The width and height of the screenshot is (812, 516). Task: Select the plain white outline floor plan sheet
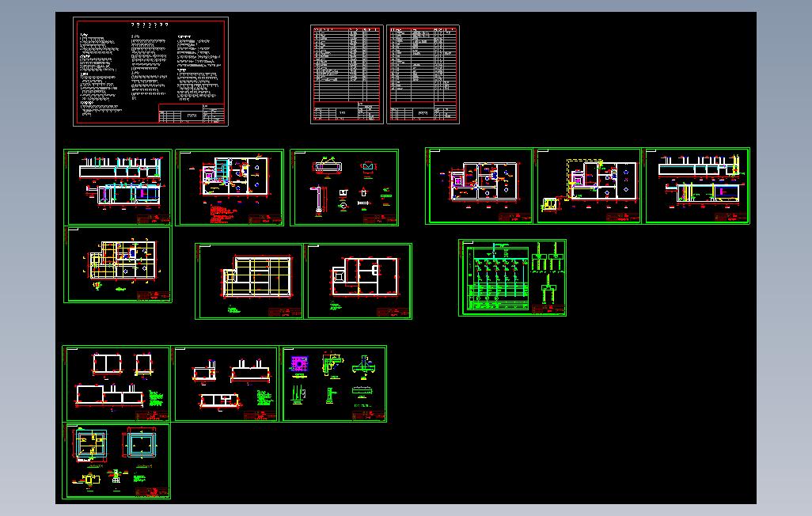358,281
